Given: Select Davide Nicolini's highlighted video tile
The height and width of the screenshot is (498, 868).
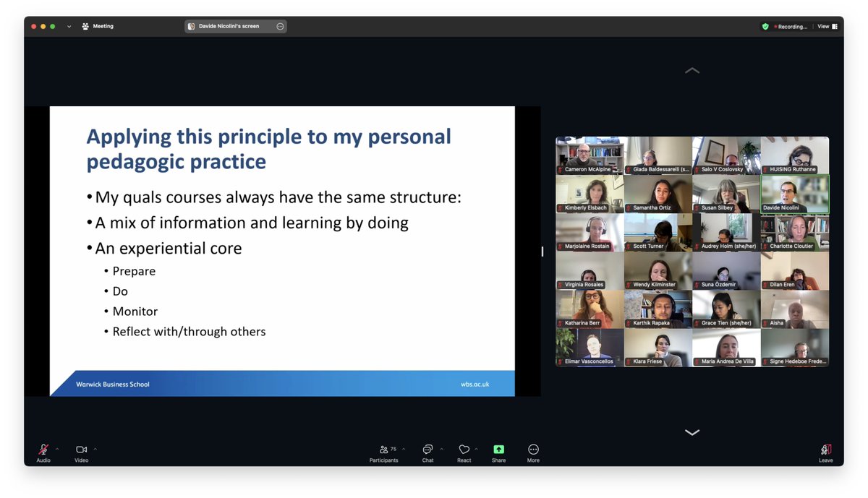Looking at the screenshot, I should [x=795, y=194].
